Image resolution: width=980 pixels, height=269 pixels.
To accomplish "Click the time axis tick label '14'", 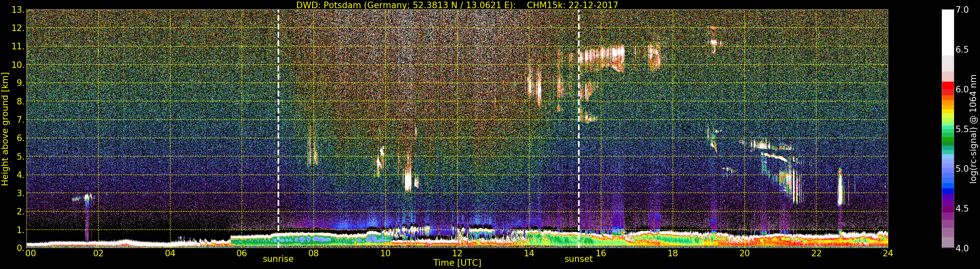I will [x=529, y=253].
